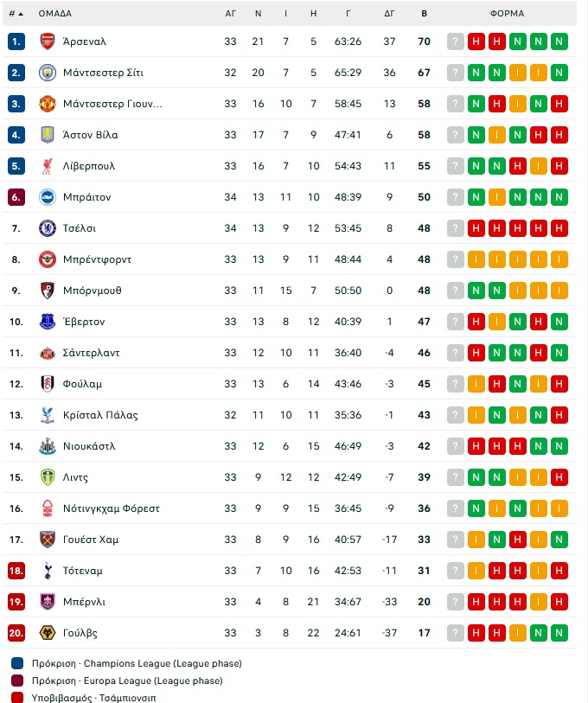Select the Newcastle crest icon

[47, 445]
